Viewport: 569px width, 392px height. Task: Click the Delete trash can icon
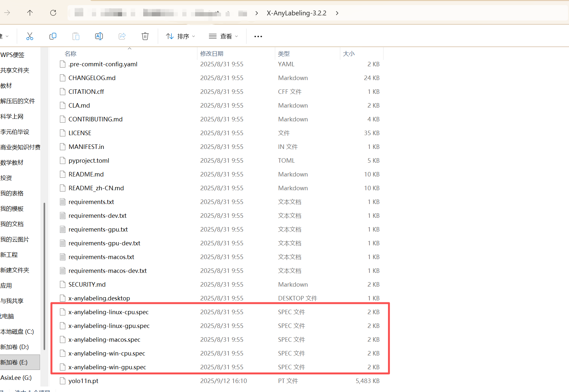point(145,36)
